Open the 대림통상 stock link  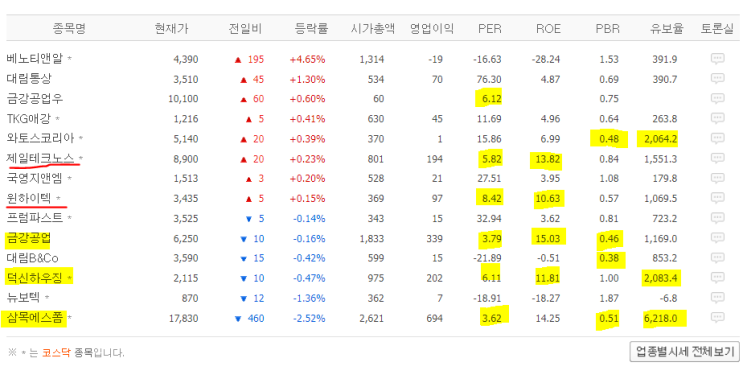click(29, 79)
